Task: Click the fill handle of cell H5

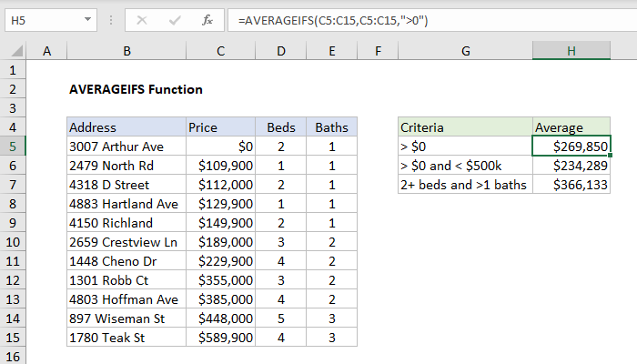Action: pyautogui.click(x=611, y=156)
